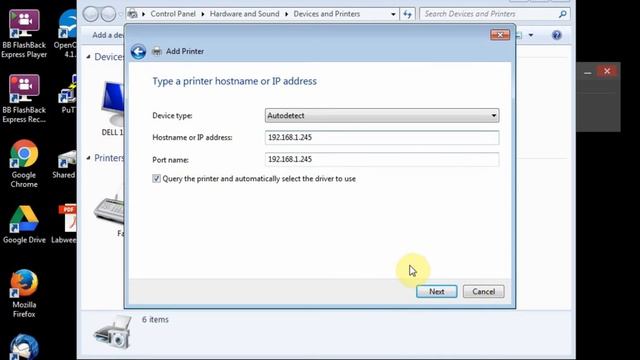Click the red close button of dark window
640x360 pixels.
607,71
